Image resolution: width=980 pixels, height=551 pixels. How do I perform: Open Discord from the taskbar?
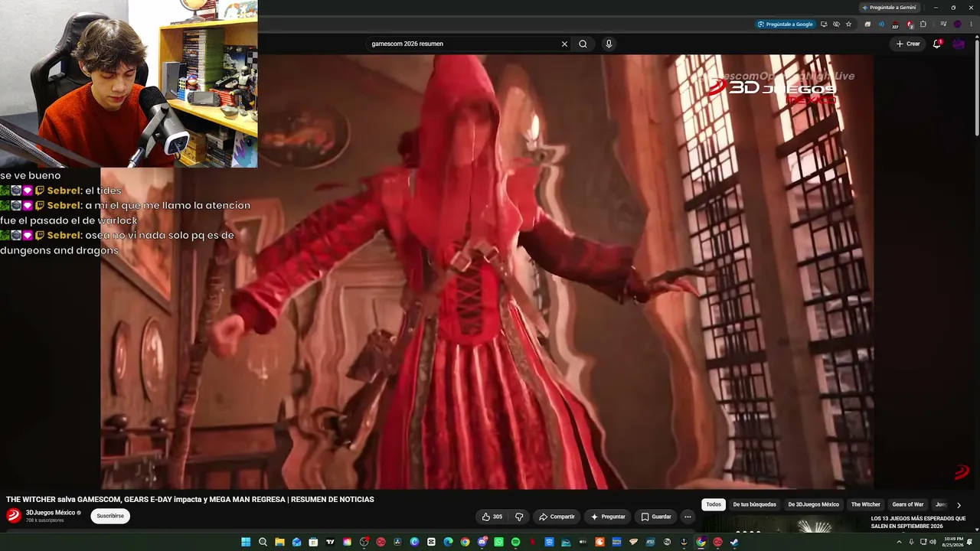click(x=482, y=542)
